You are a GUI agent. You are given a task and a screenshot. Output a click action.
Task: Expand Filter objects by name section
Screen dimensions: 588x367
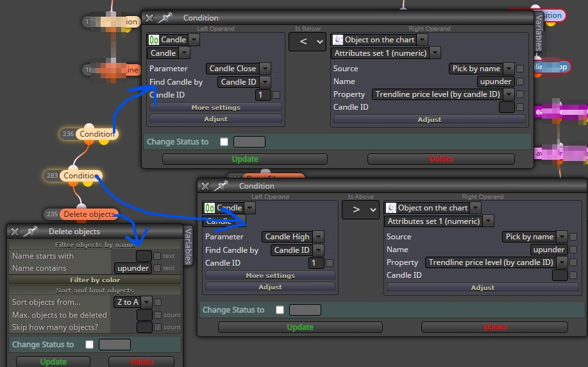[x=95, y=245]
